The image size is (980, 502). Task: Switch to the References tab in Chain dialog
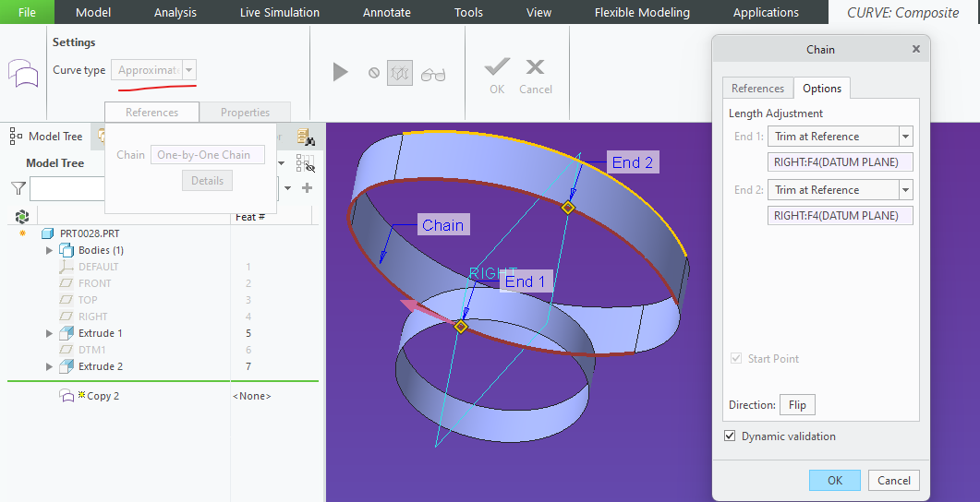pyautogui.click(x=757, y=89)
